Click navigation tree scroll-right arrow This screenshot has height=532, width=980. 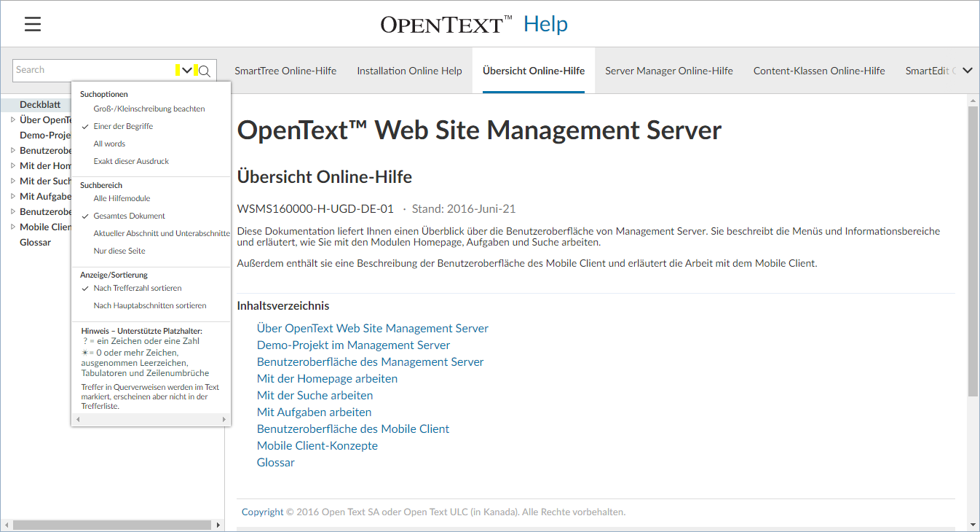tap(218, 525)
